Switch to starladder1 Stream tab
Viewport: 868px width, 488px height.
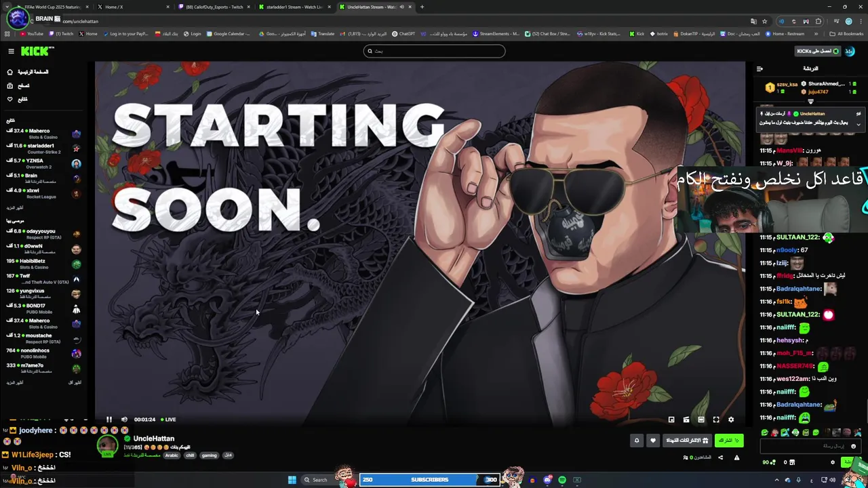coord(294,7)
